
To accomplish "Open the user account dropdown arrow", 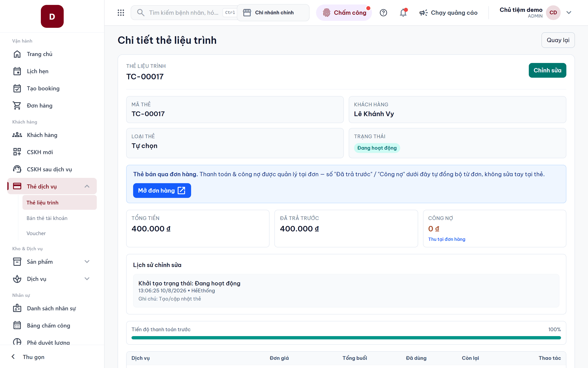I will pyautogui.click(x=569, y=13).
